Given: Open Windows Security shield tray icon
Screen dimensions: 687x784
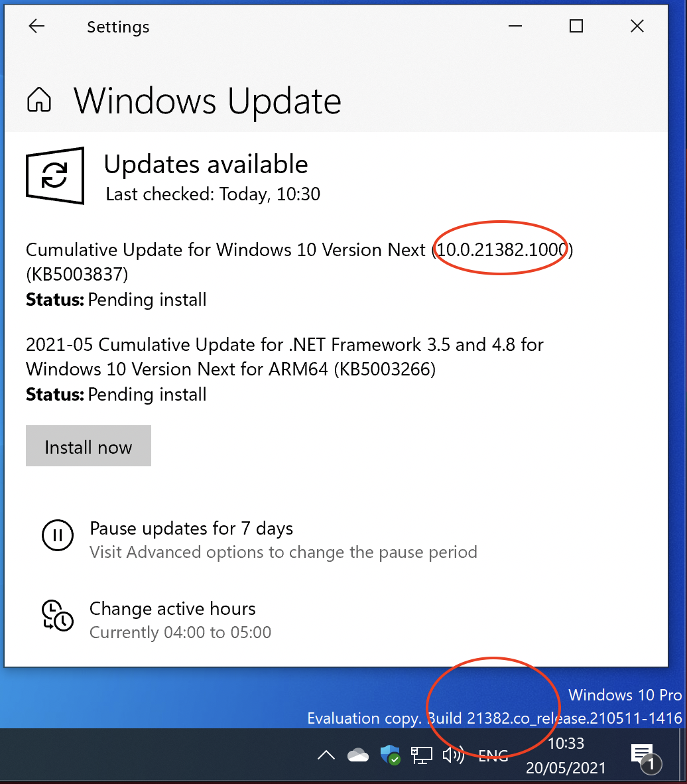Looking at the screenshot, I should point(390,755).
